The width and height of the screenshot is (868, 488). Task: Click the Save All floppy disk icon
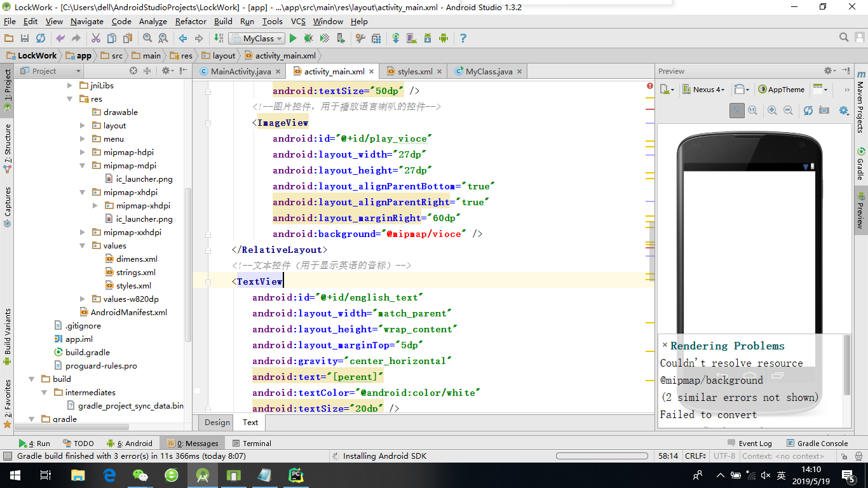(25, 38)
